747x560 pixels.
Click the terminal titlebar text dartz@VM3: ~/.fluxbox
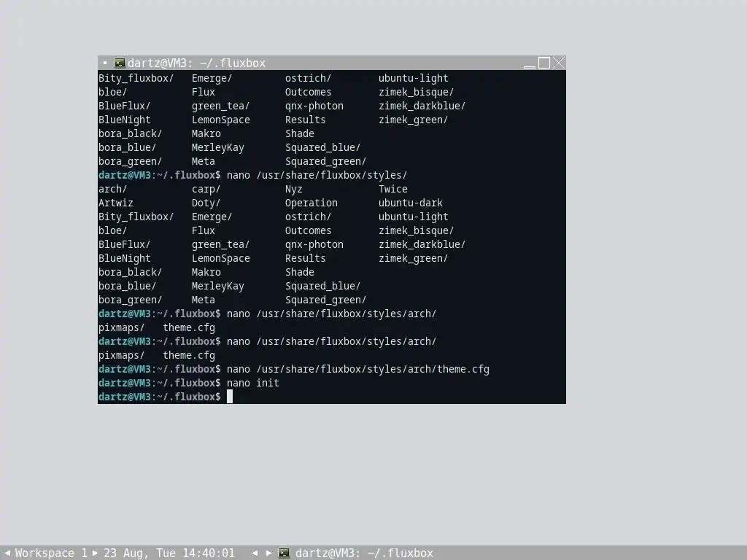pos(196,63)
